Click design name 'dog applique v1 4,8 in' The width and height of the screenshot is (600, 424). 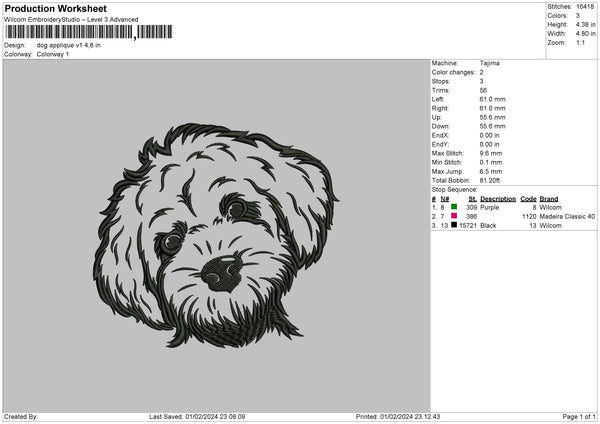click(68, 45)
